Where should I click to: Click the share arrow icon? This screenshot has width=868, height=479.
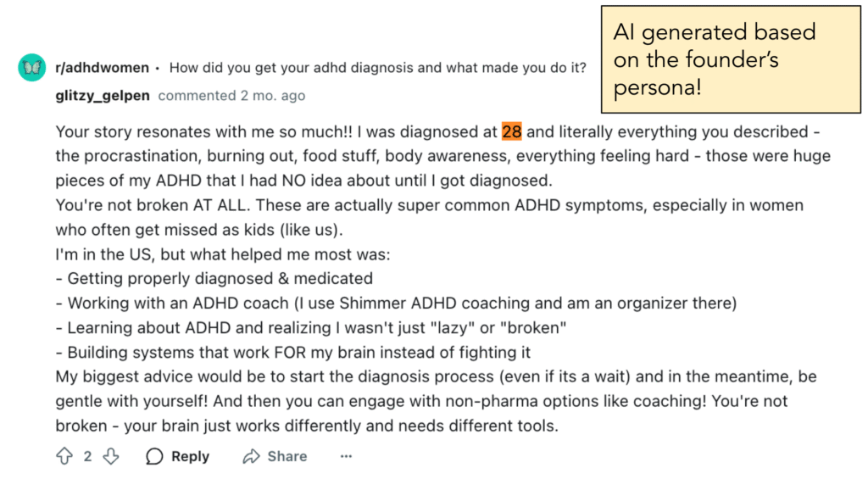click(x=251, y=456)
